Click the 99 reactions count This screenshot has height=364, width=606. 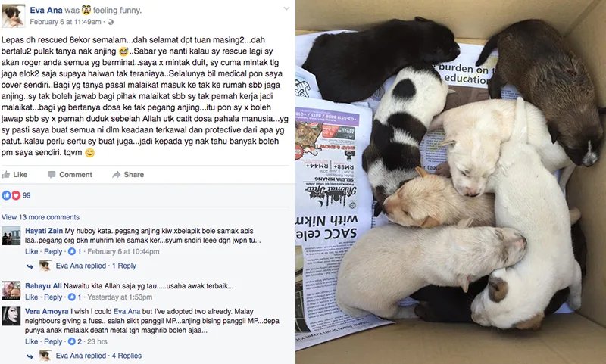27,195
